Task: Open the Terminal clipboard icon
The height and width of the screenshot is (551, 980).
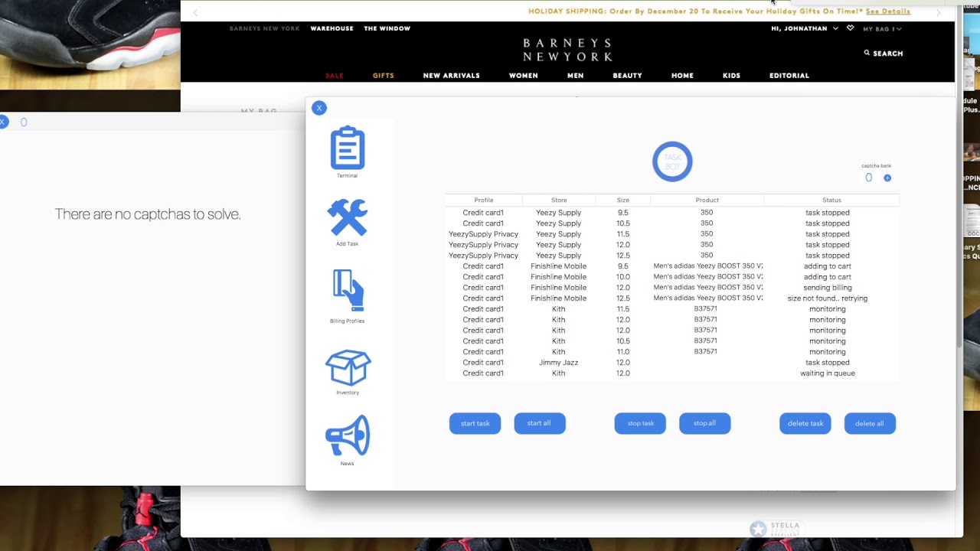Action: click(347, 148)
